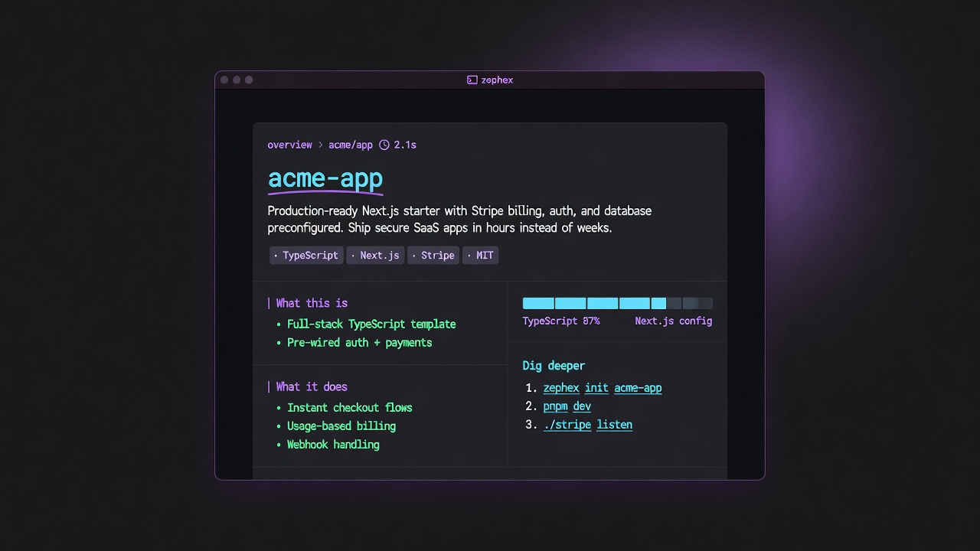This screenshot has height=551, width=980.
Task: Click the 2.1s load time value
Action: pos(405,145)
